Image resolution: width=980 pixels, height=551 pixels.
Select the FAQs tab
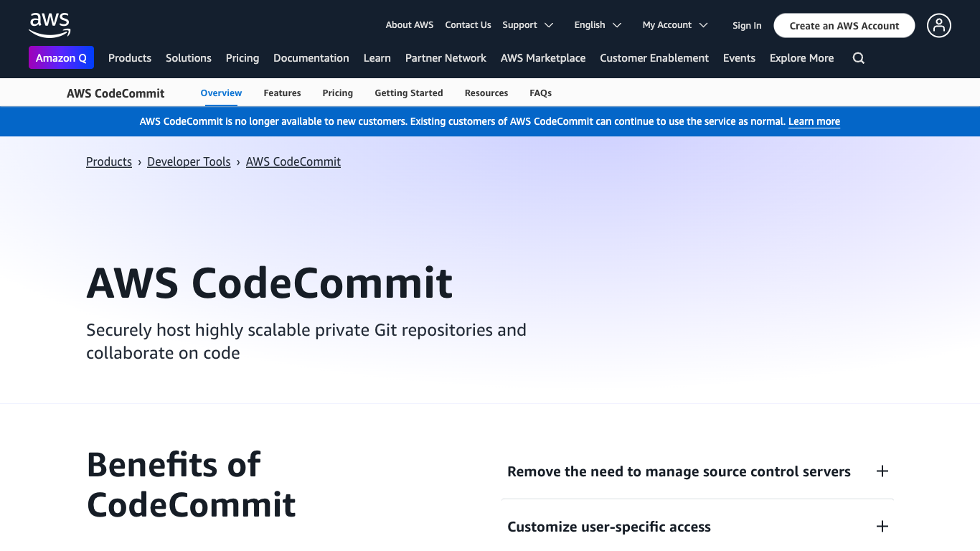[x=540, y=93]
